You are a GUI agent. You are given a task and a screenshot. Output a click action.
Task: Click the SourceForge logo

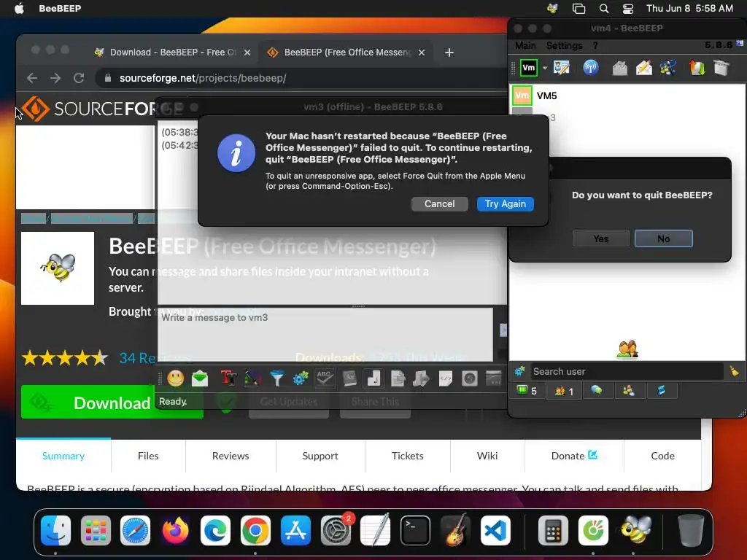coord(102,109)
